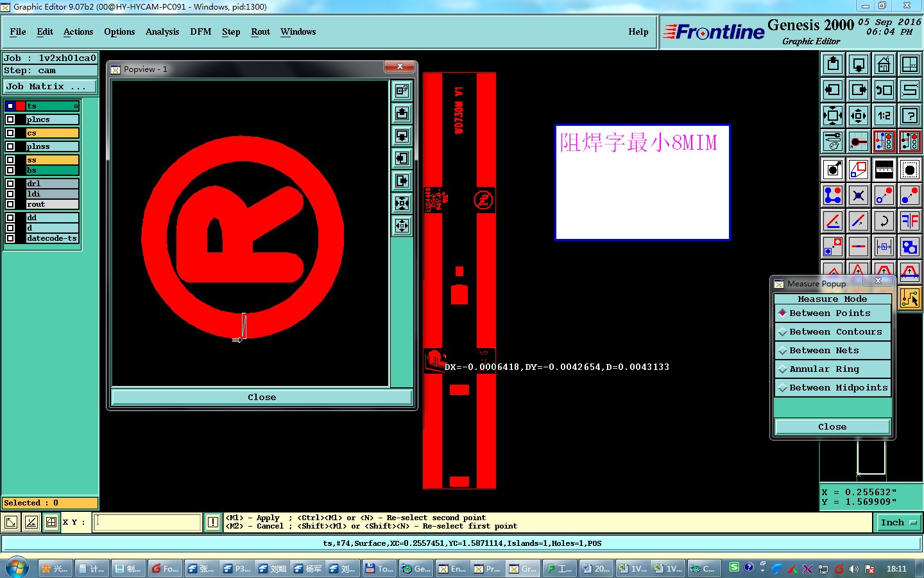
Task: Click the delete feature X icon
Action: [x=859, y=195]
